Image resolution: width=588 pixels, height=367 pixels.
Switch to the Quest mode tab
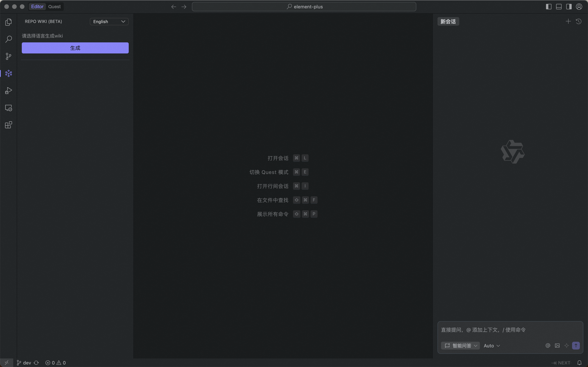pyautogui.click(x=54, y=7)
